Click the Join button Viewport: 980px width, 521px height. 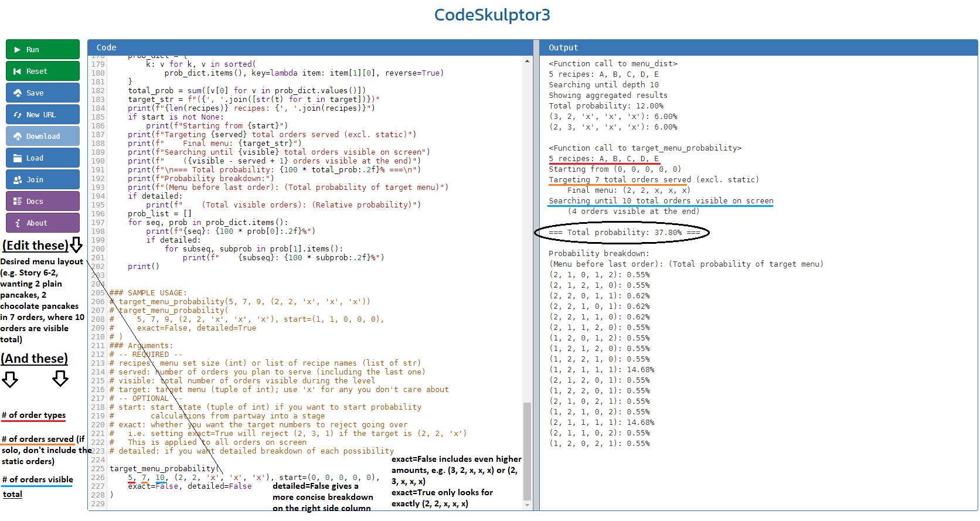coord(43,180)
